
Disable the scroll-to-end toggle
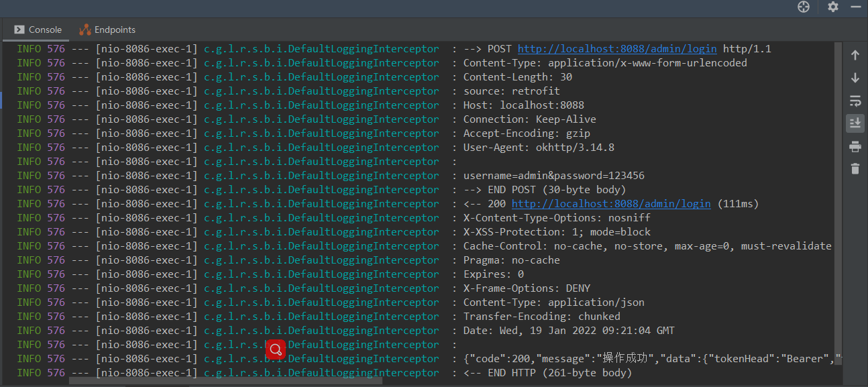[855, 123]
